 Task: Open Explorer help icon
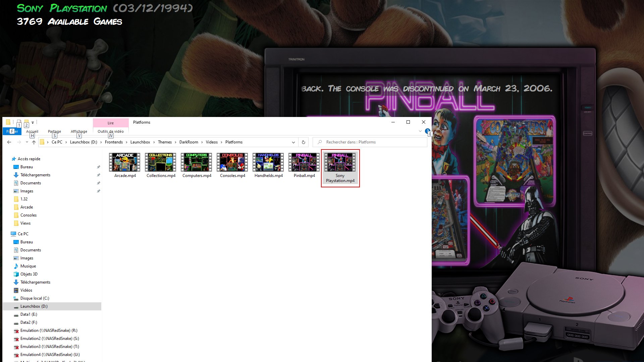(427, 131)
